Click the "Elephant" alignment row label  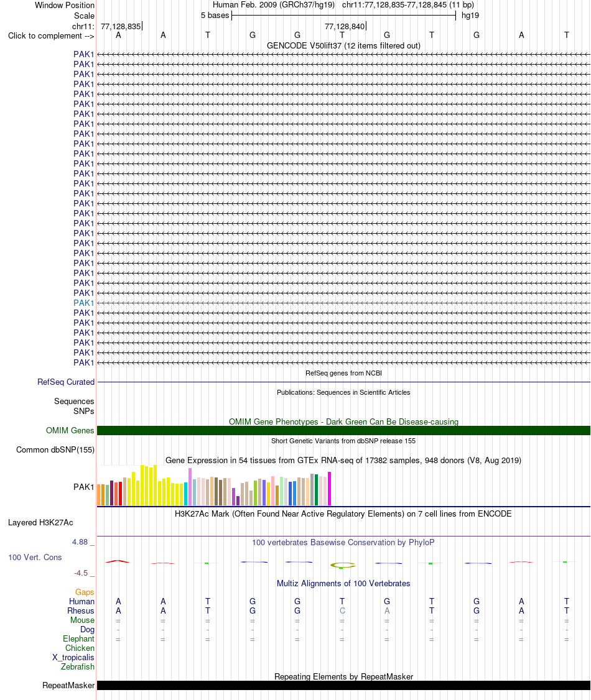(78, 639)
